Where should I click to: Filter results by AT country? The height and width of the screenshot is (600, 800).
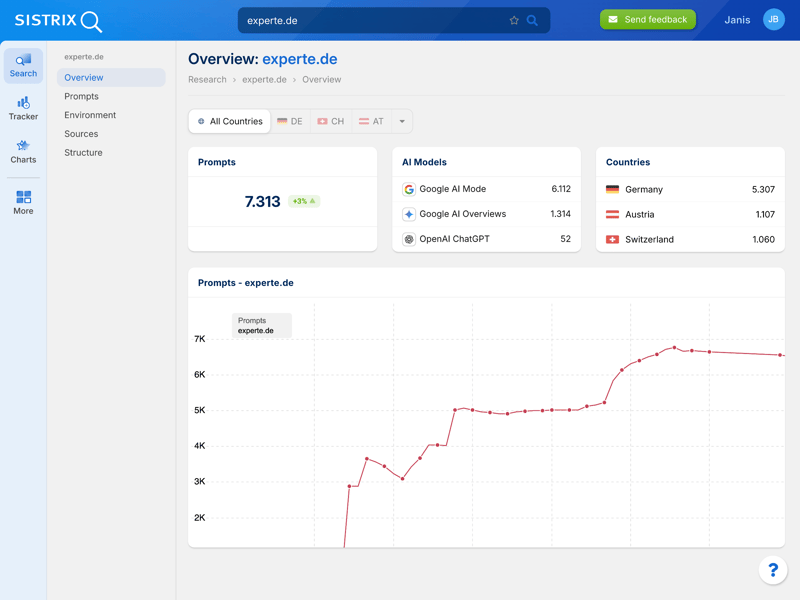(x=371, y=122)
